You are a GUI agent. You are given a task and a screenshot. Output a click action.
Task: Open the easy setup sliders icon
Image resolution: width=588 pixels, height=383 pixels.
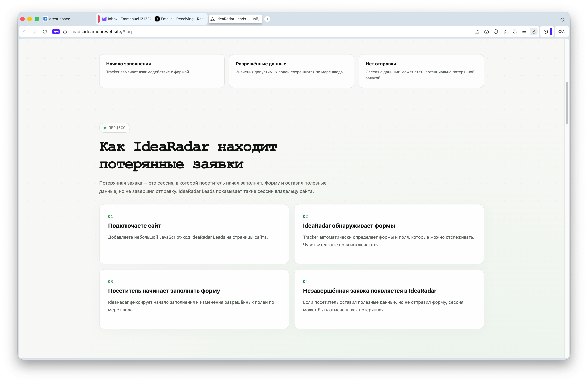pos(524,32)
